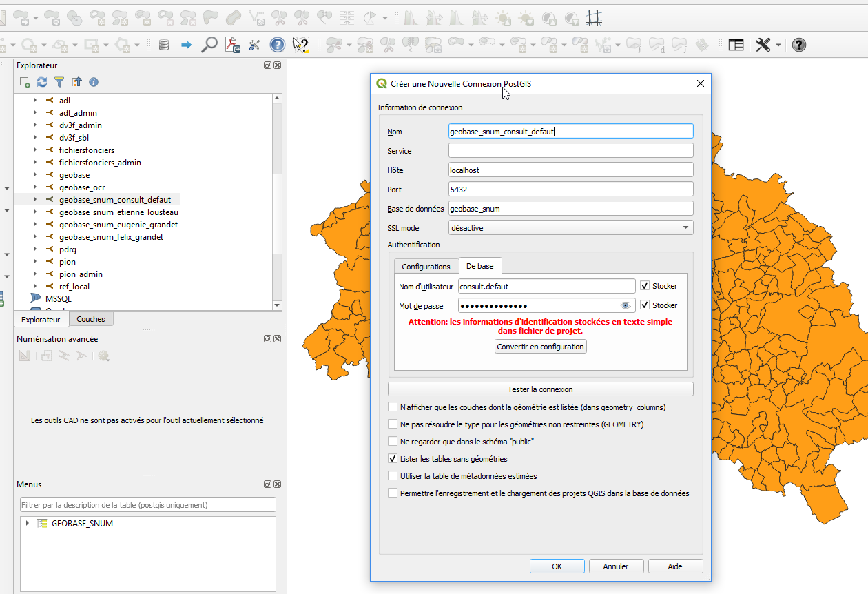Viewport: 868px width, 594px height.
Task: Switch to the Explorateur bottom tab
Action: tap(41, 320)
